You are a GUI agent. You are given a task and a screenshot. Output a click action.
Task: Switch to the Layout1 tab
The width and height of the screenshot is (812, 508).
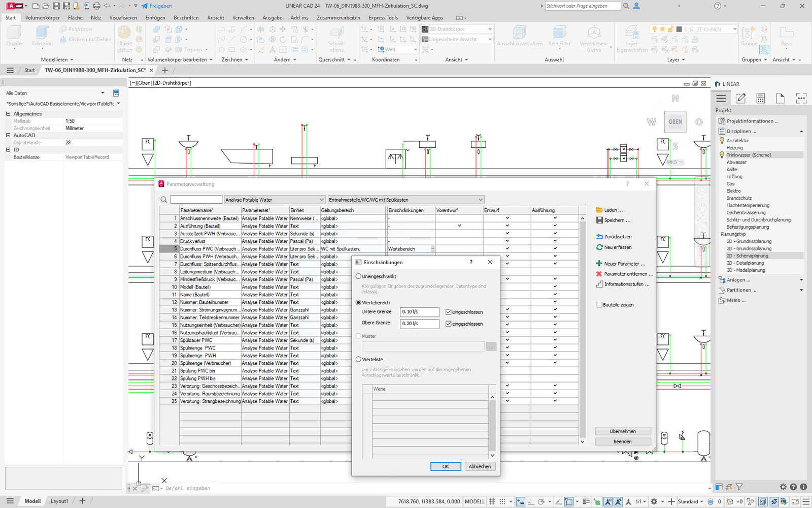coord(59,501)
